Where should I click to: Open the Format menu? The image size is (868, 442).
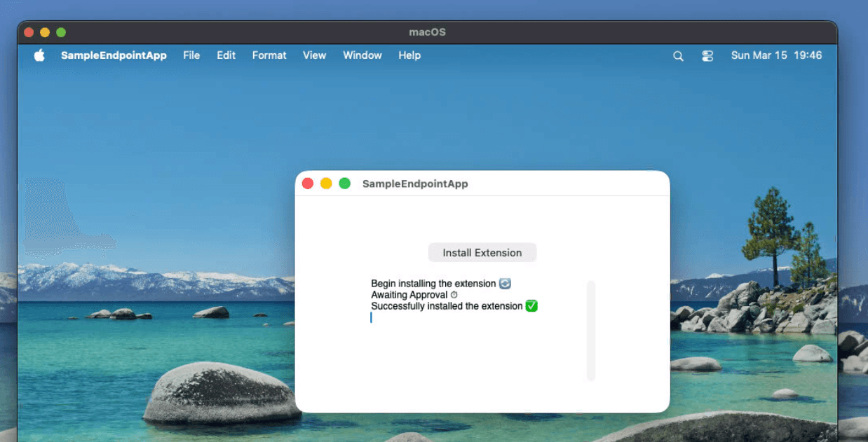click(269, 55)
